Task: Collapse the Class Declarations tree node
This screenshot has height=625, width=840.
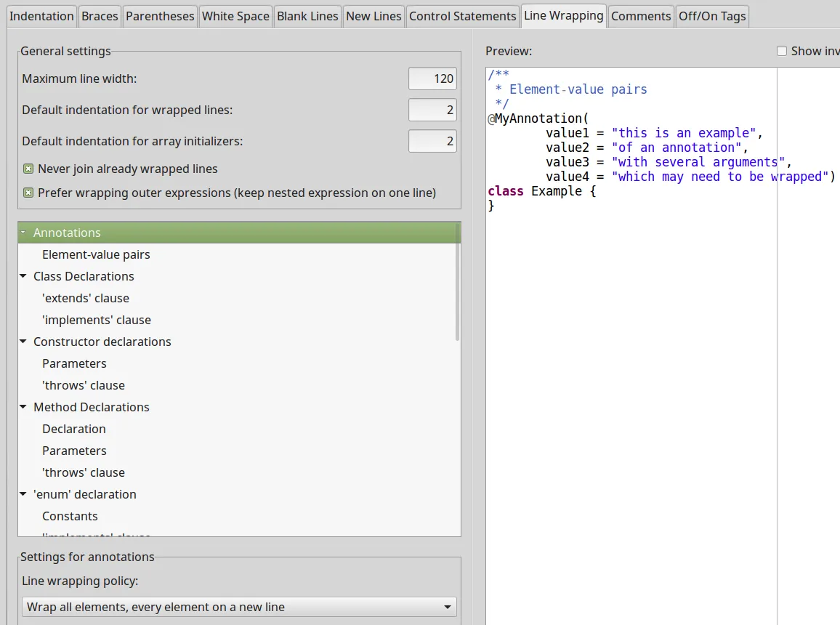Action: (x=24, y=276)
